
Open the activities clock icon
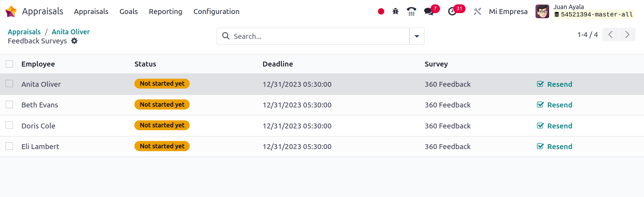[452, 12]
